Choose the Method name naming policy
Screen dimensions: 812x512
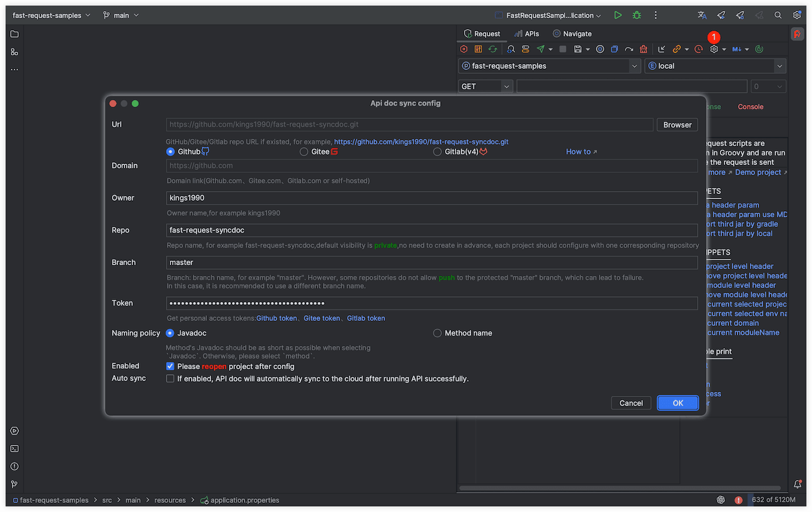437,333
